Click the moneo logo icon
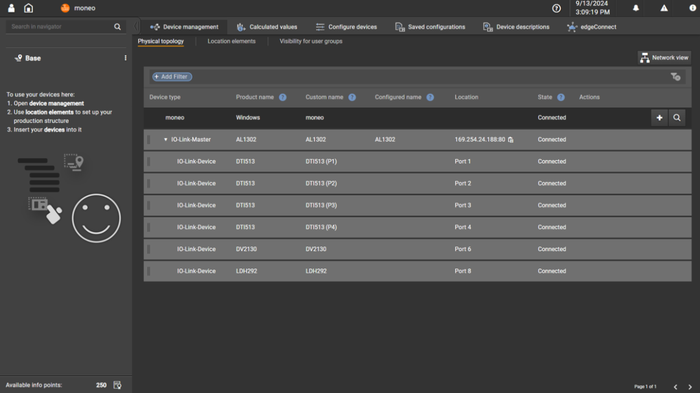The image size is (700, 393). 65,8
